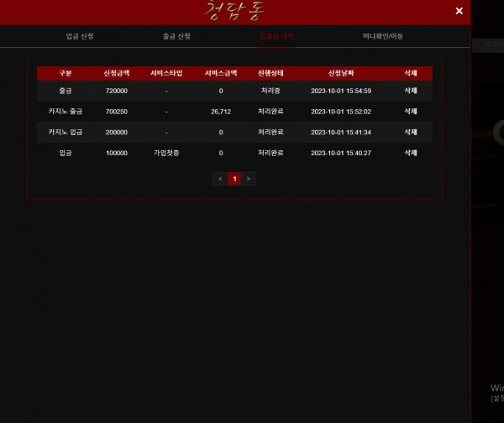This screenshot has width=504, height=423.
Task: Click the 26,712 service amount cell
Action: click(x=221, y=112)
